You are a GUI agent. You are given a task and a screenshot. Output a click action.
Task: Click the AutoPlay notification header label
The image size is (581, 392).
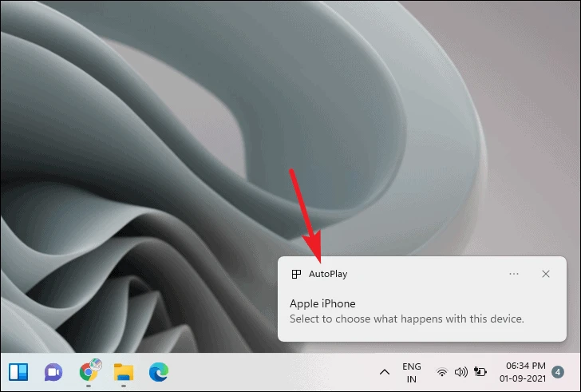click(x=328, y=274)
